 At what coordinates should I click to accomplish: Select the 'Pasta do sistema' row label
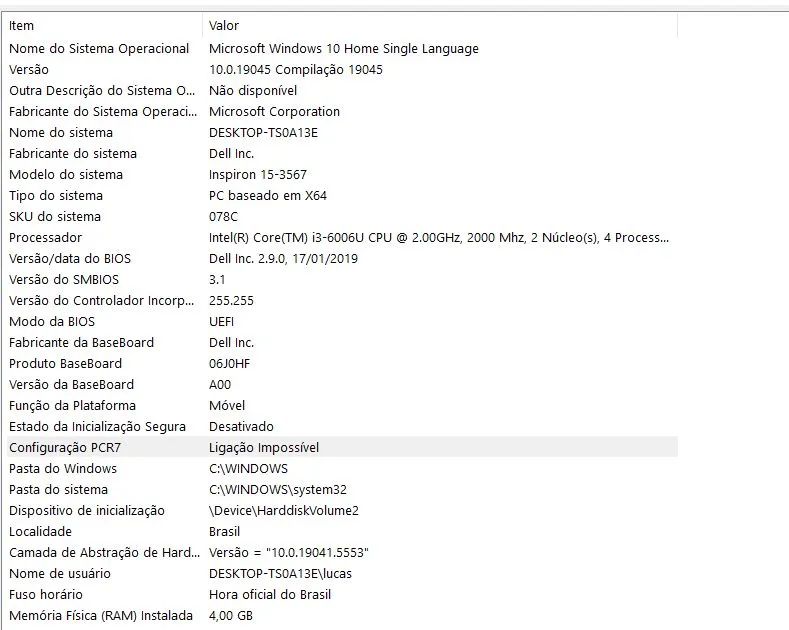pyautogui.click(x=58, y=490)
